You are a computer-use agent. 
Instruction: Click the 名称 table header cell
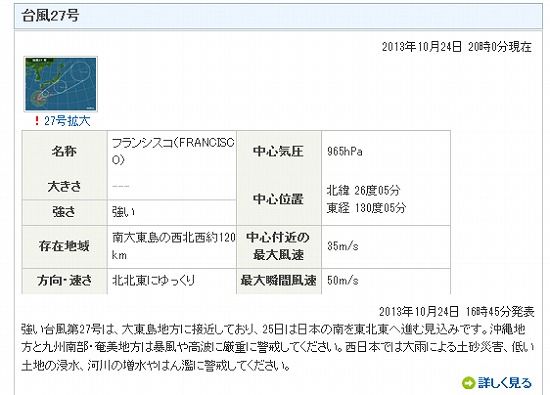tap(65, 152)
